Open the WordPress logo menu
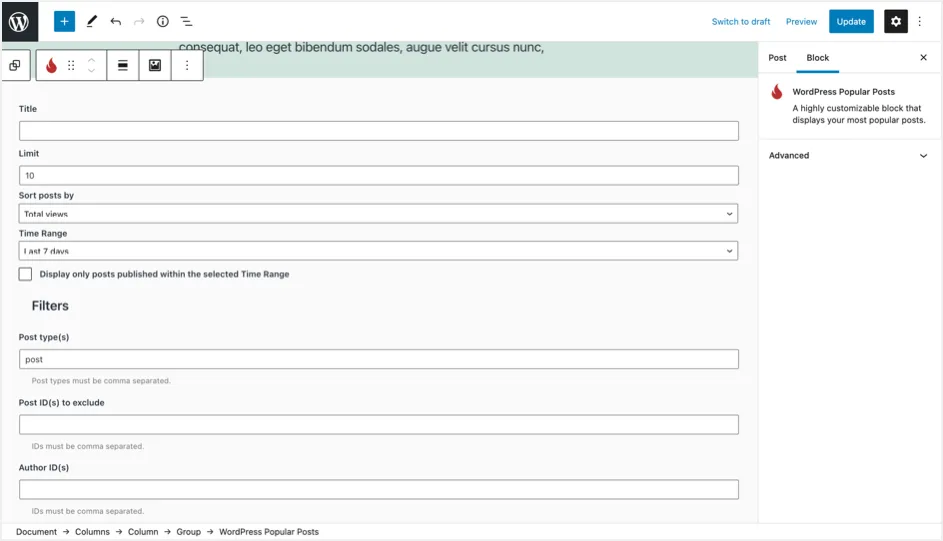Viewport: 943px width, 541px height. (x=19, y=22)
